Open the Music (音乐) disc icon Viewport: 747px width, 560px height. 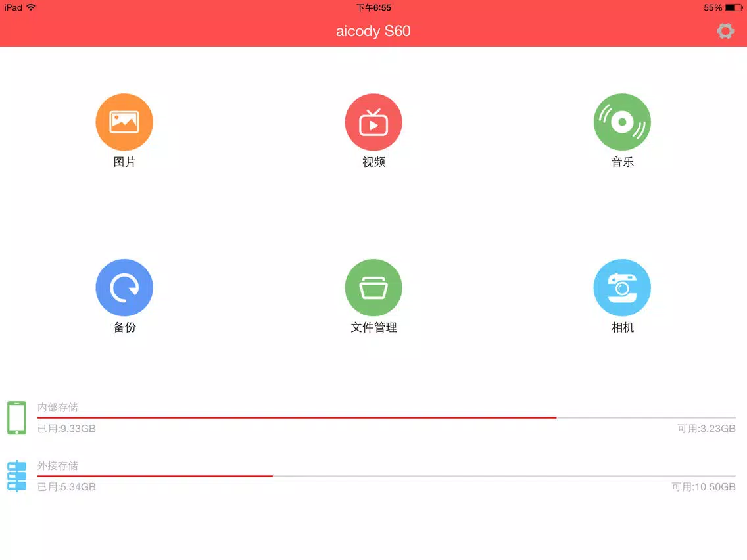622,122
